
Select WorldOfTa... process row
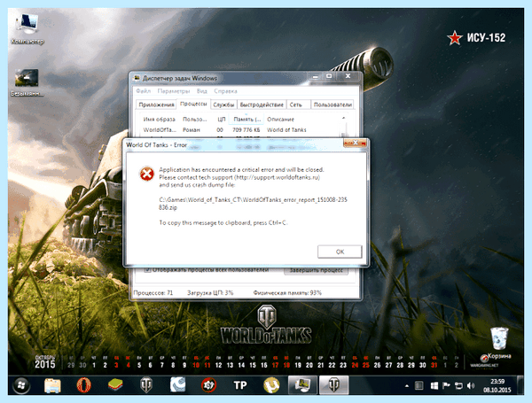coord(240,130)
